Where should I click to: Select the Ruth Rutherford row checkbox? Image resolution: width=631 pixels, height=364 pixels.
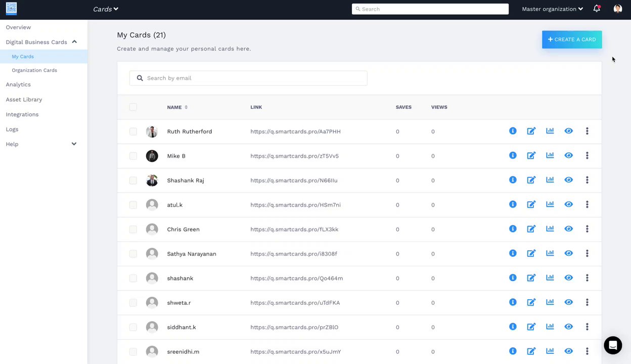coord(133,131)
